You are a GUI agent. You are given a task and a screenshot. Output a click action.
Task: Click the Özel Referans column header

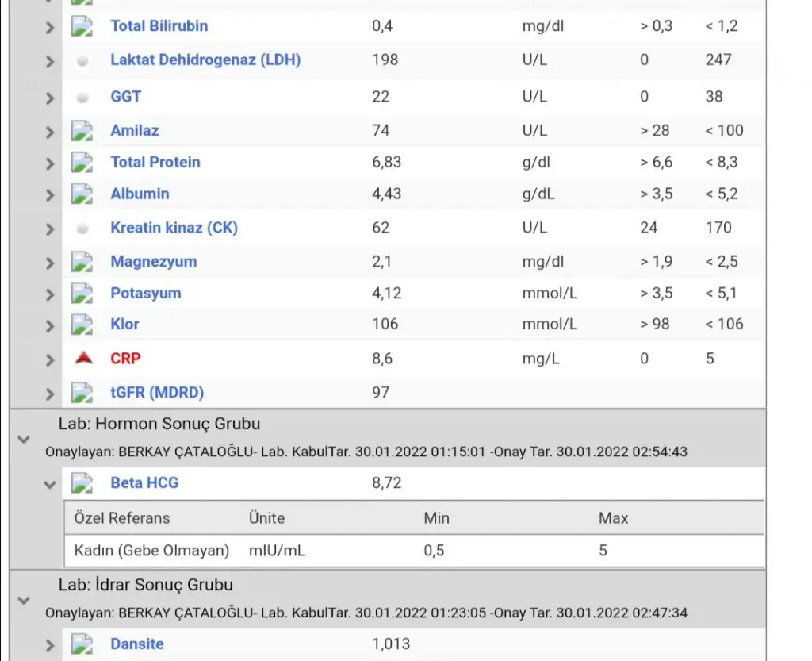click(x=121, y=518)
